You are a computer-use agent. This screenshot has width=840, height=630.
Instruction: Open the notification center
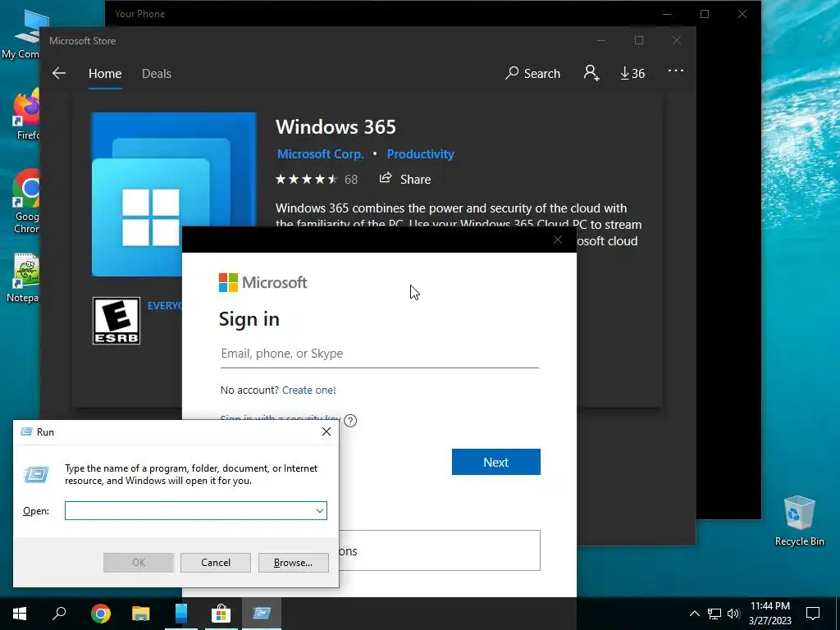click(x=813, y=614)
